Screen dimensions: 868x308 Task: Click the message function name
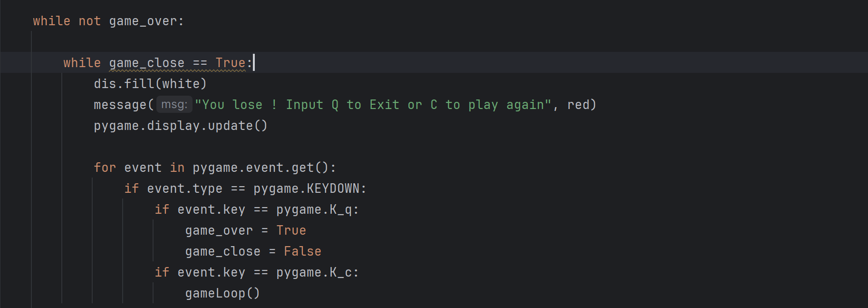[x=120, y=105]
